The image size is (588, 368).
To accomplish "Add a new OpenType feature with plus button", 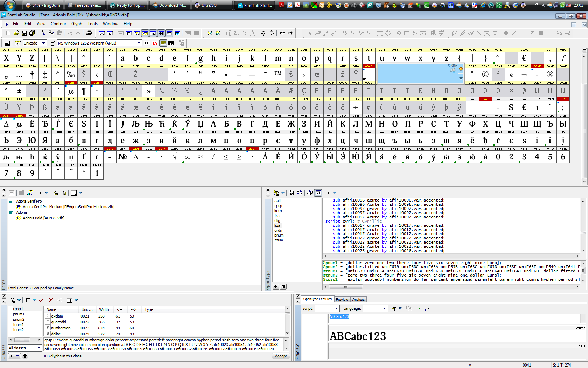I will pos(276,287).
